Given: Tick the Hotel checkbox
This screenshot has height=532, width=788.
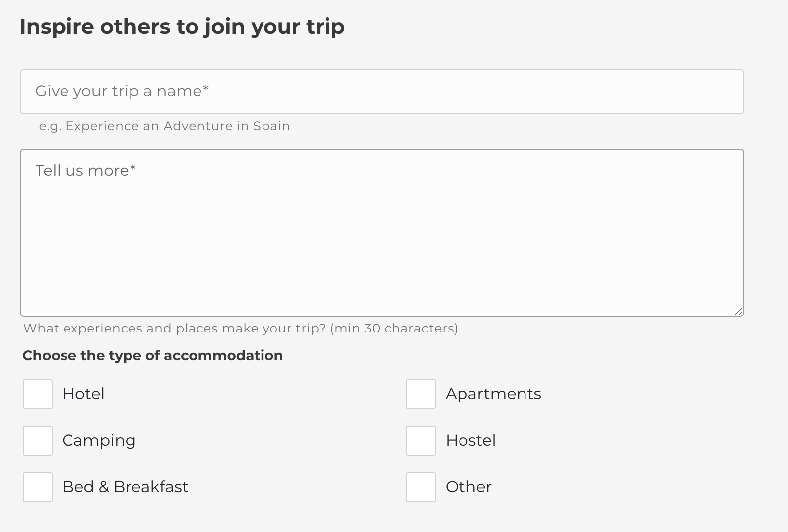Looking at the screenshot, I should click(x=38, y=394).
